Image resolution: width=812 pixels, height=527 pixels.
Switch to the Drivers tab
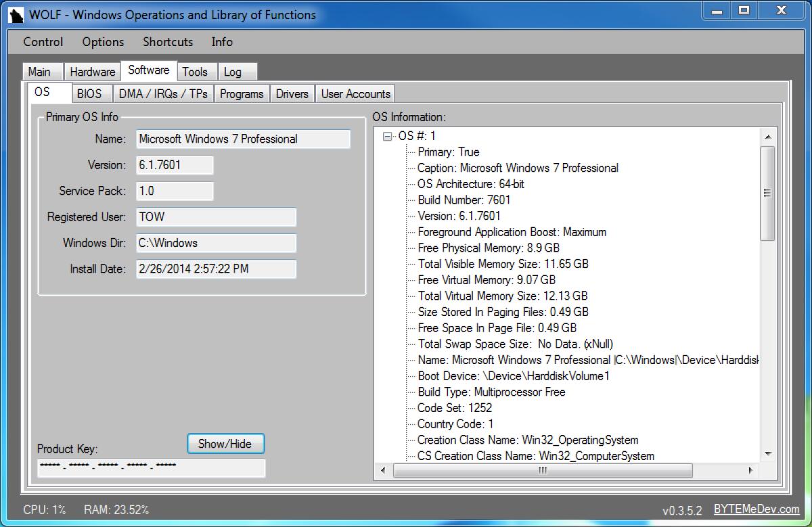(292, 93)
